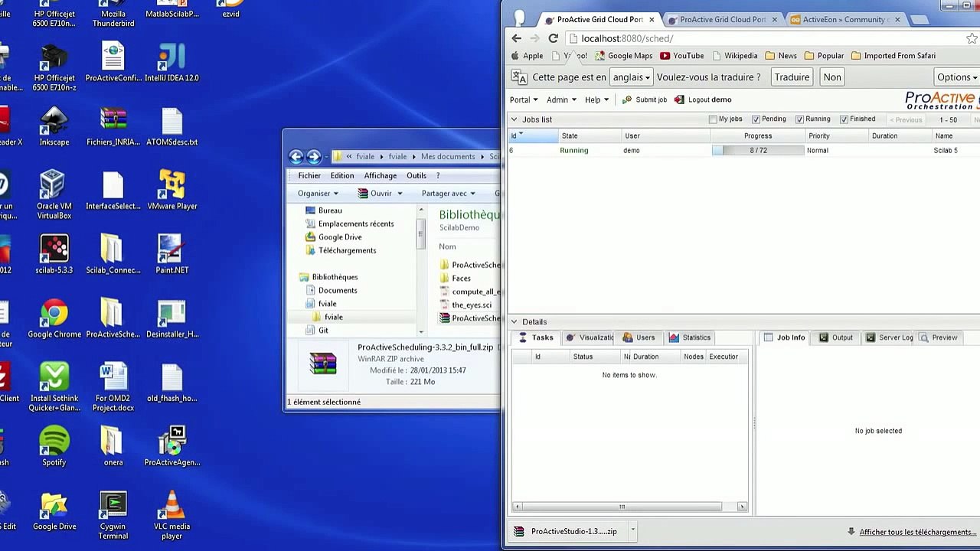Open Google Chrome desktop shortcut

coord(54,319)
